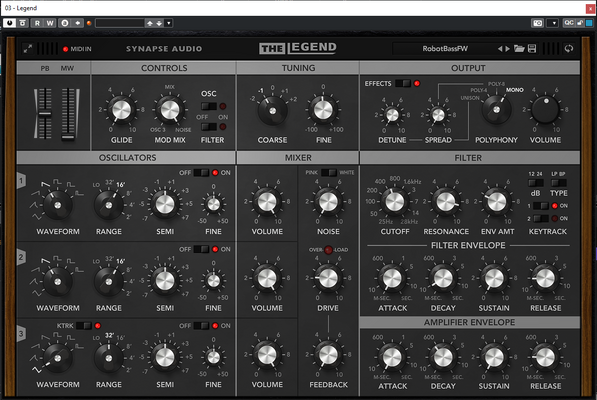Click the MW mod wheel

click(69, 114)
